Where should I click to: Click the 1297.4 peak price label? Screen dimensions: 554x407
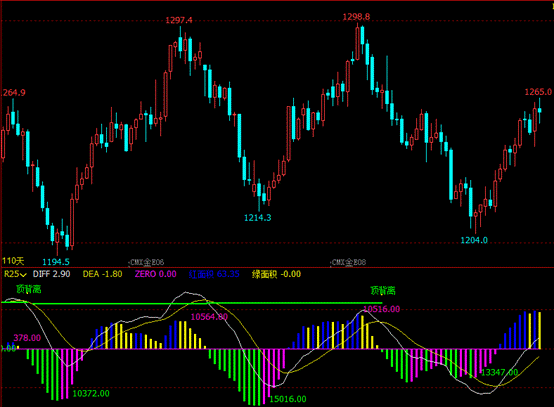pyautogui.click(x=179, y=20)
